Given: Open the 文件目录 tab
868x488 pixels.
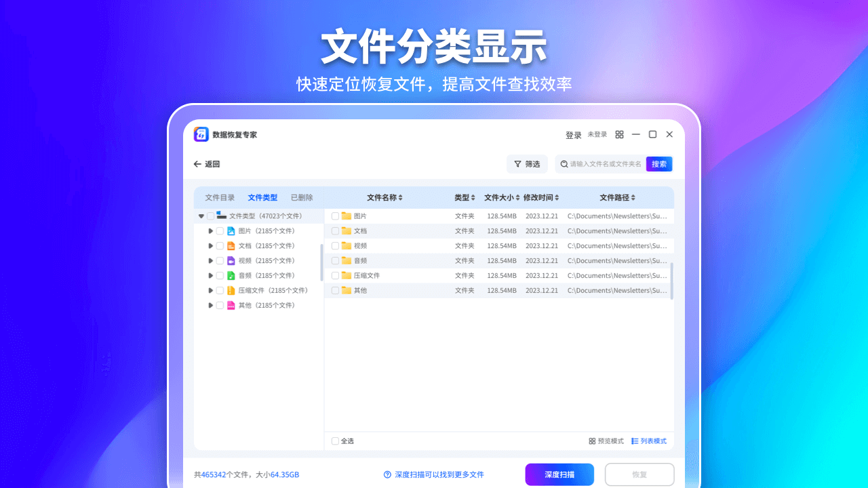Looking at the screenshot, I should pyautogui.click(x=219, y=197).
